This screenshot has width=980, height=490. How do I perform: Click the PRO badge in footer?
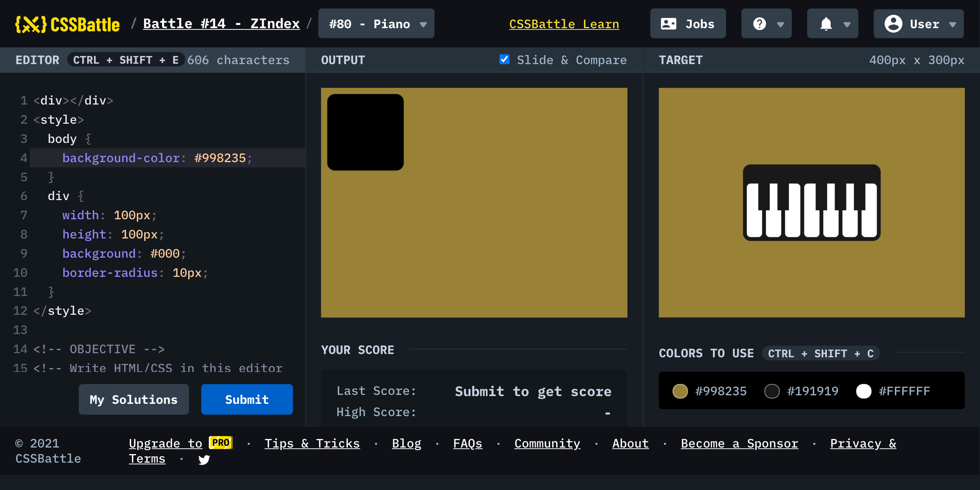[x=220, y=443]
